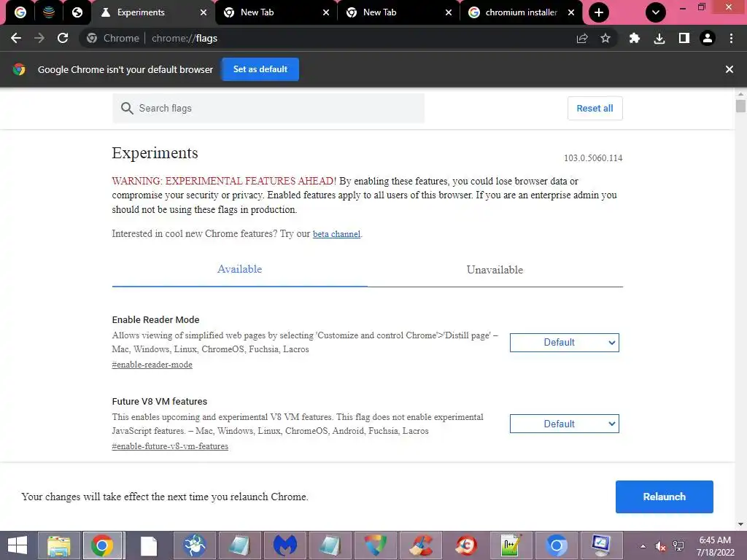Screen dimensions: 747x560
Task: Click Reset all button
Action: click(595, 108)
